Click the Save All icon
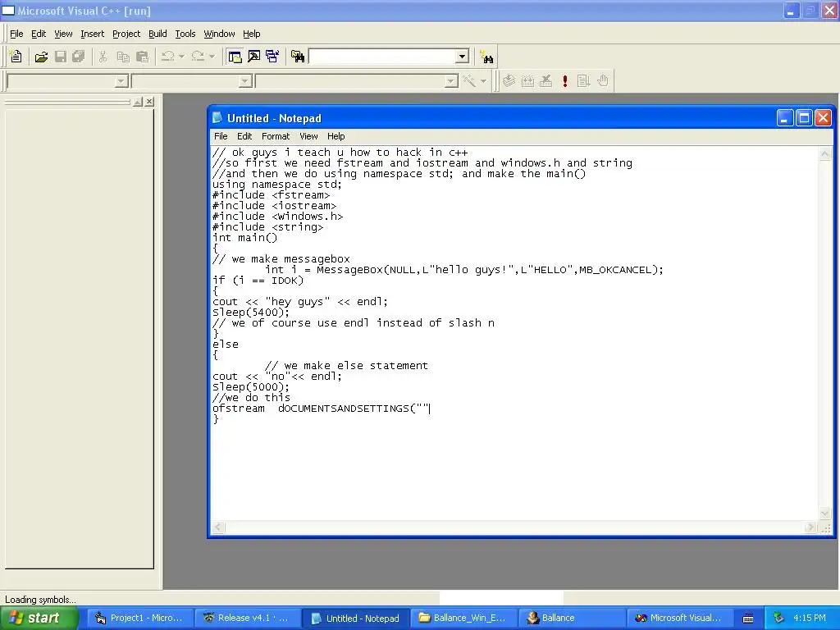Image resolution: width=840 pixels, height=630 pixels. pos(79,57)
